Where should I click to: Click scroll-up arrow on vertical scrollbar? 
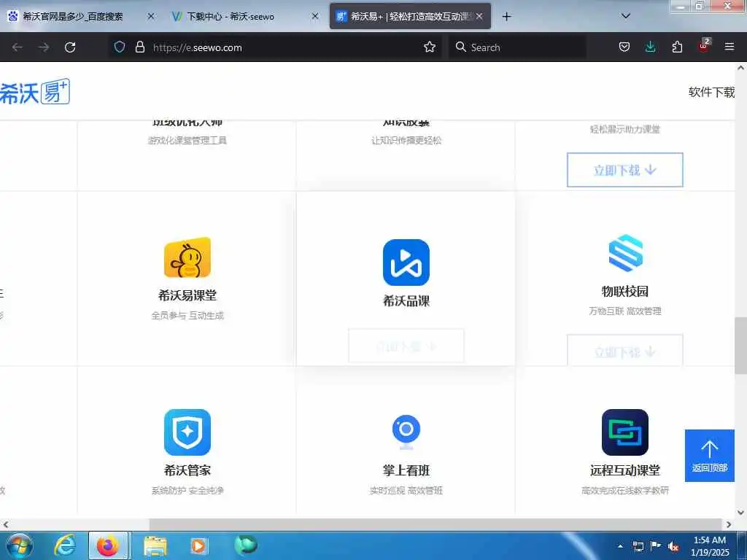click(x=740, y=68)
